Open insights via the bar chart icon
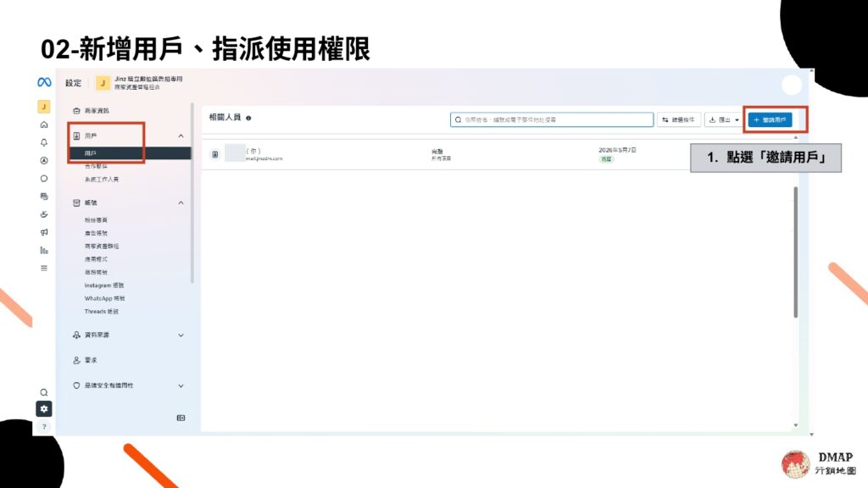 point(44,250)
